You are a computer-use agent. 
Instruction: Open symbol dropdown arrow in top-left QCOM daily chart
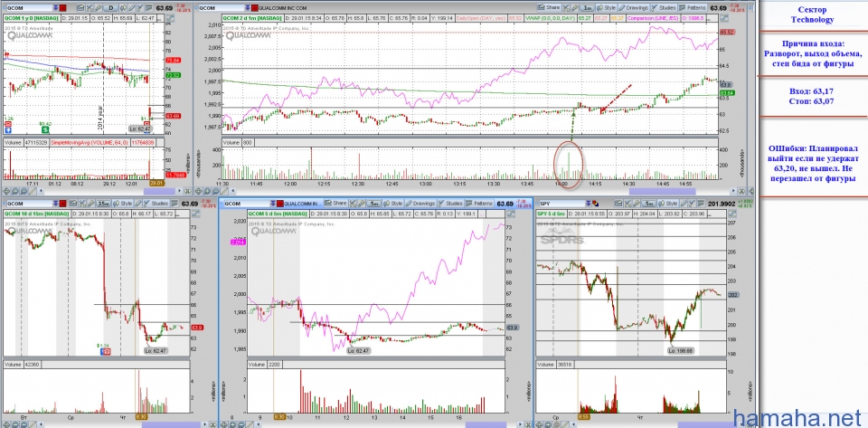[55, 8]
